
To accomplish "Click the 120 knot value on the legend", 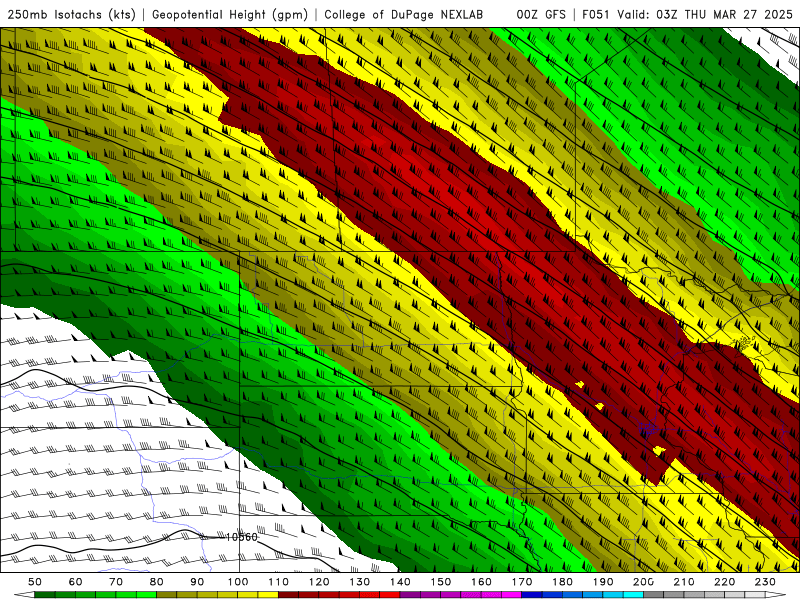I will (319, 582).
